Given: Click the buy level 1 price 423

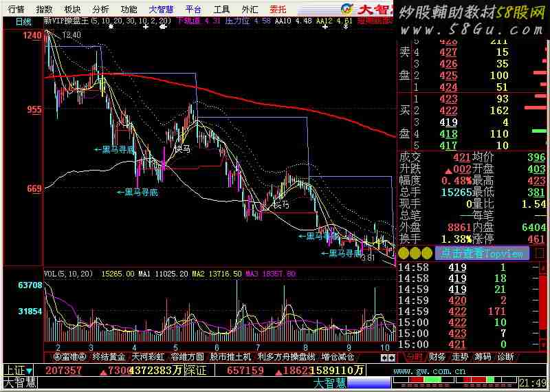Looking at the screenshot, I should (x=448, y=99).
